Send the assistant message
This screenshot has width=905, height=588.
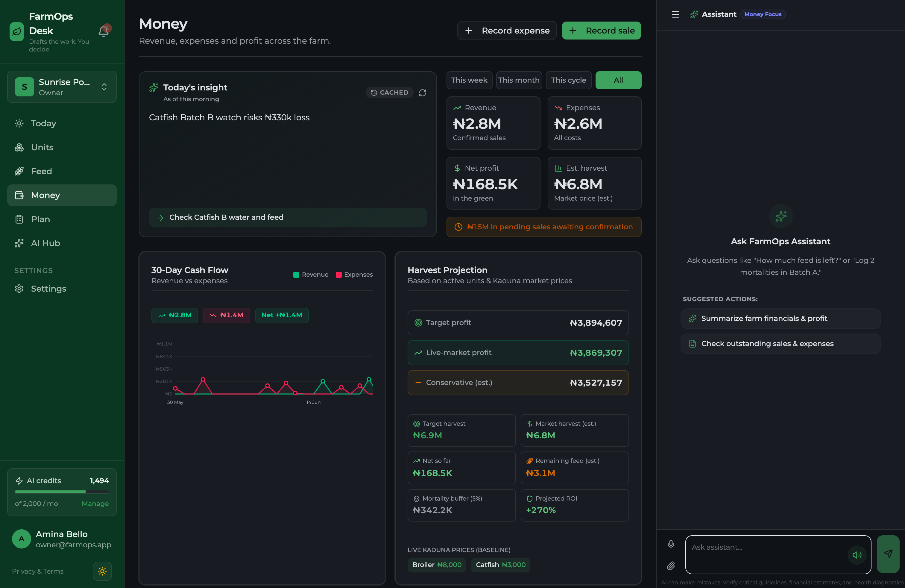click(x=888, y=554)
